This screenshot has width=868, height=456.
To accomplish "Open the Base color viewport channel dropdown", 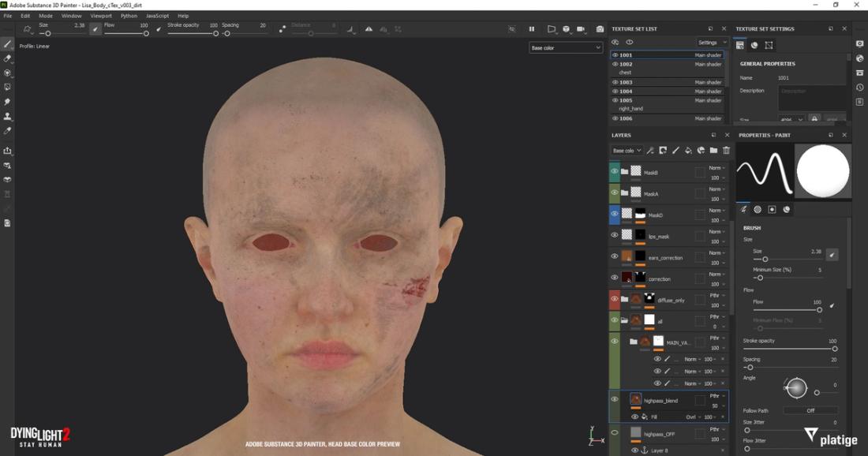I will coord(566,48).
